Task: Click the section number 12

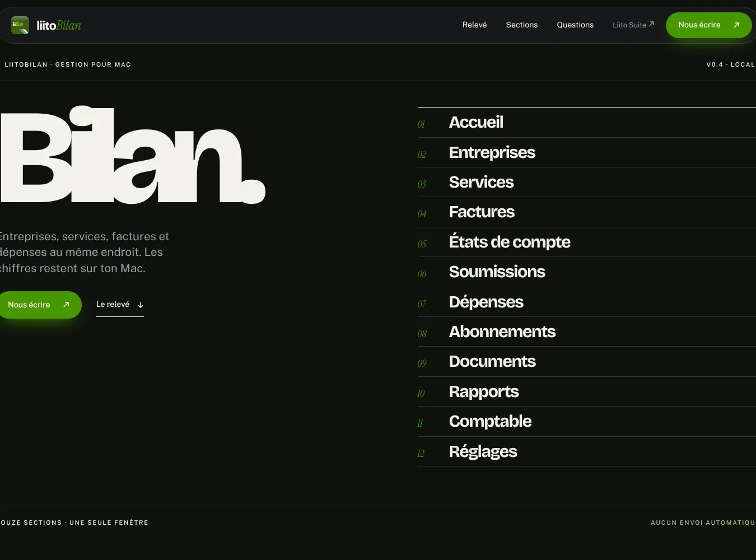Action: (x=421, y=454)
